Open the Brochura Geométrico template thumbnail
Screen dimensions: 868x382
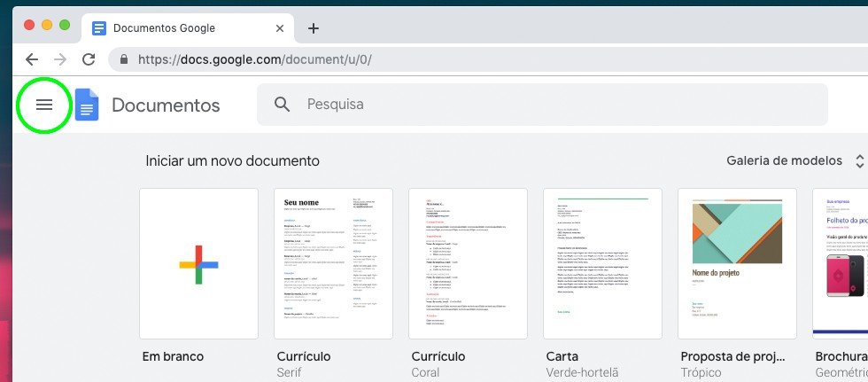pos(841,263)
